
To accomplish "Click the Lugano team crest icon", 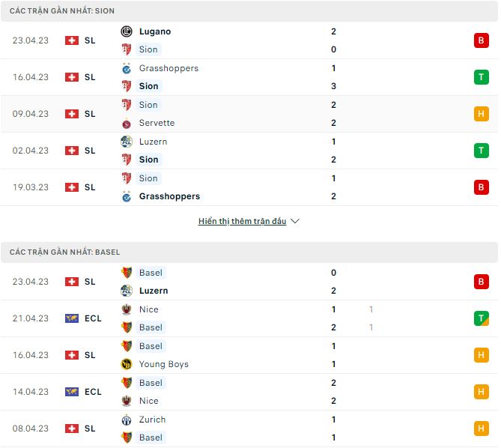I will (127, 31).
